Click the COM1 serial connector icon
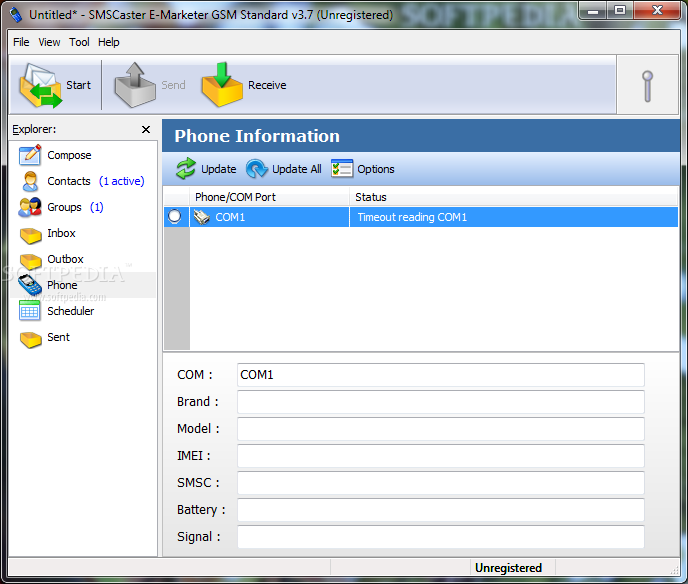 coord(202,217)
